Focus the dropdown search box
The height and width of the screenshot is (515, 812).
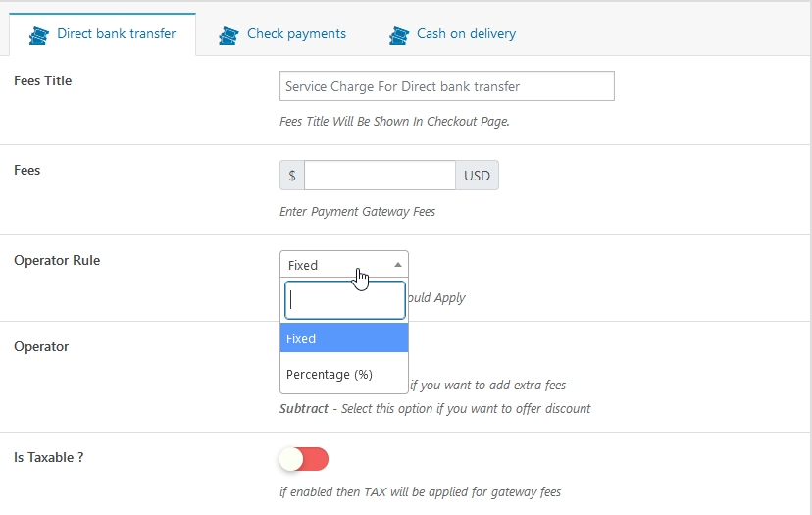[344, 301]
